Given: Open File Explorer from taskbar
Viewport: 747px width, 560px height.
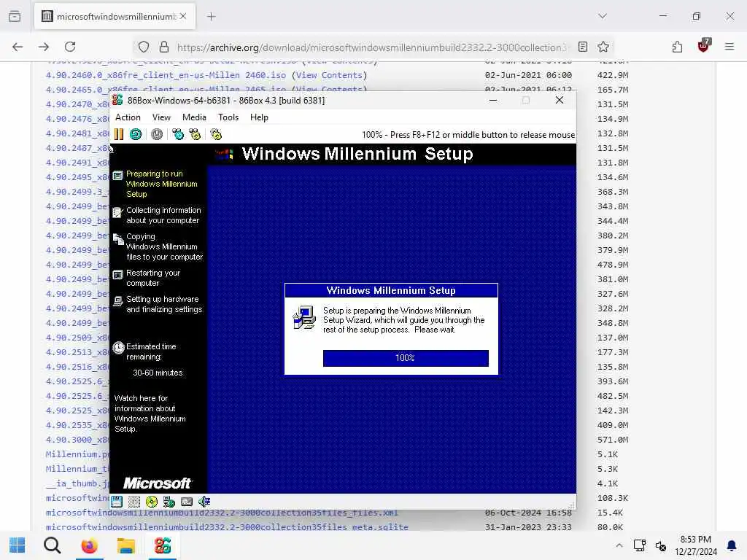Looking at the screenshot, I should point(126,545).
